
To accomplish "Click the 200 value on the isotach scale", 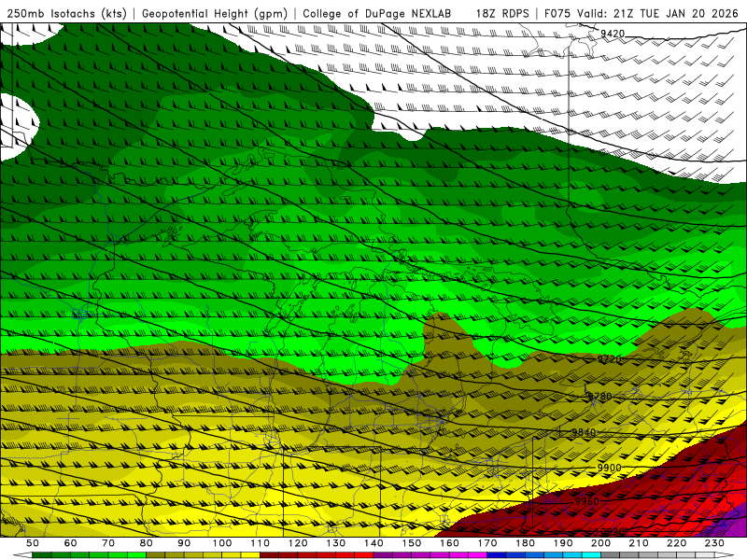I will point(601,543).
